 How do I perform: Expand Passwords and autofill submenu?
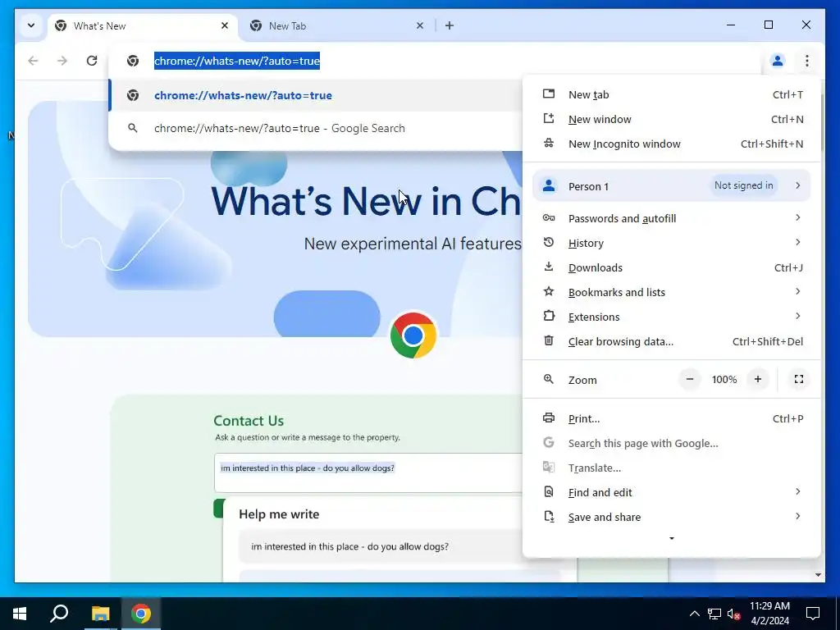(x=672, y=218)
